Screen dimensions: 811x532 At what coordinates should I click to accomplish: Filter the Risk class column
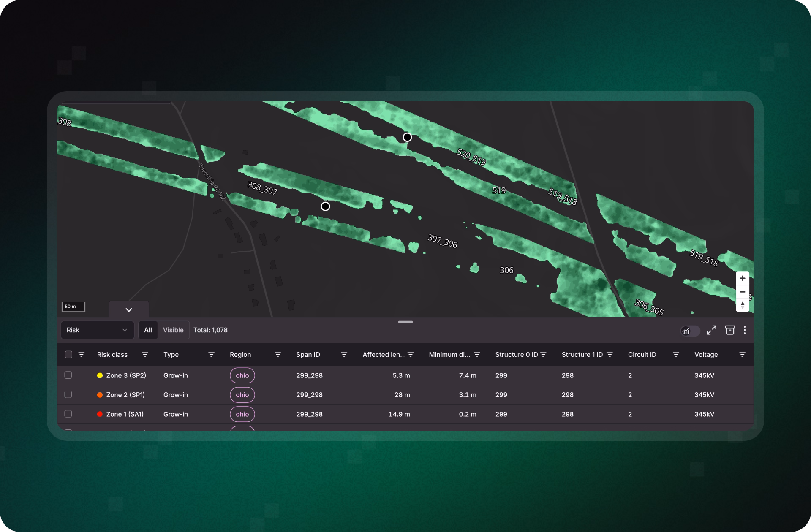tap(145, 355)
